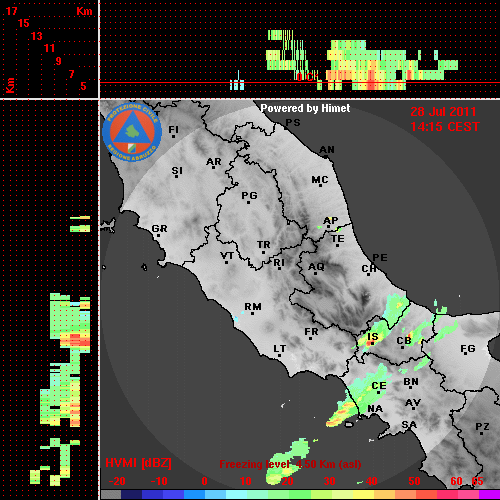
Task: Click the 'AR' city label on the map
Action: [213, 162]
